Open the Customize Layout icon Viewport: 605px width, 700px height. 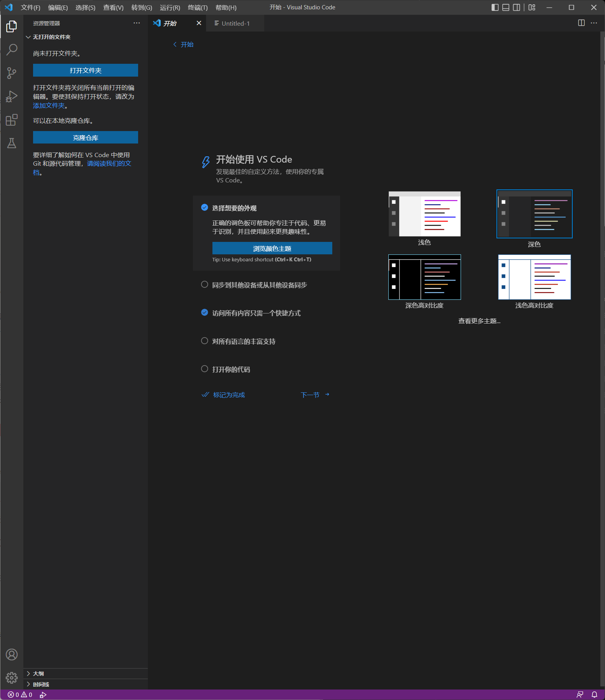coord(532,7)
